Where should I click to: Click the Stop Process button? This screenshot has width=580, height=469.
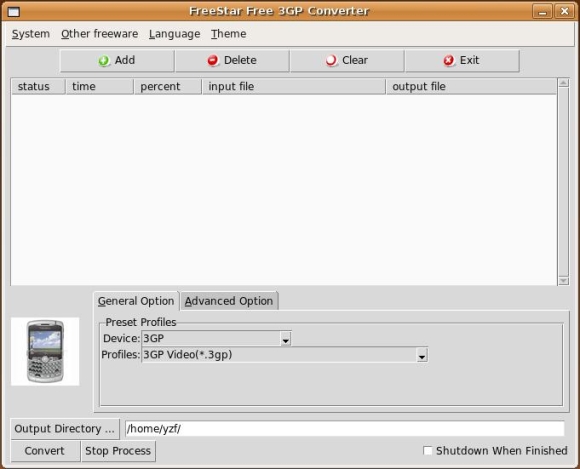point(118,451)
